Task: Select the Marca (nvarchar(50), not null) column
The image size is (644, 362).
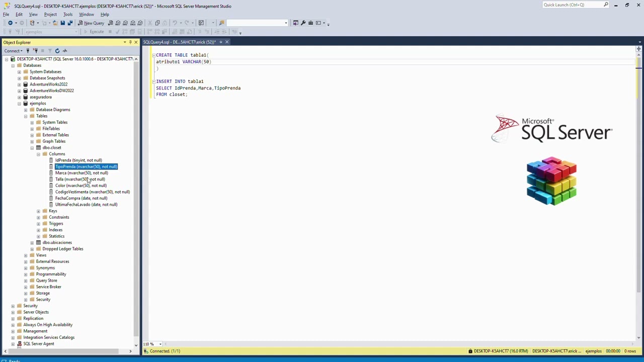Action: tap(82, 173)
